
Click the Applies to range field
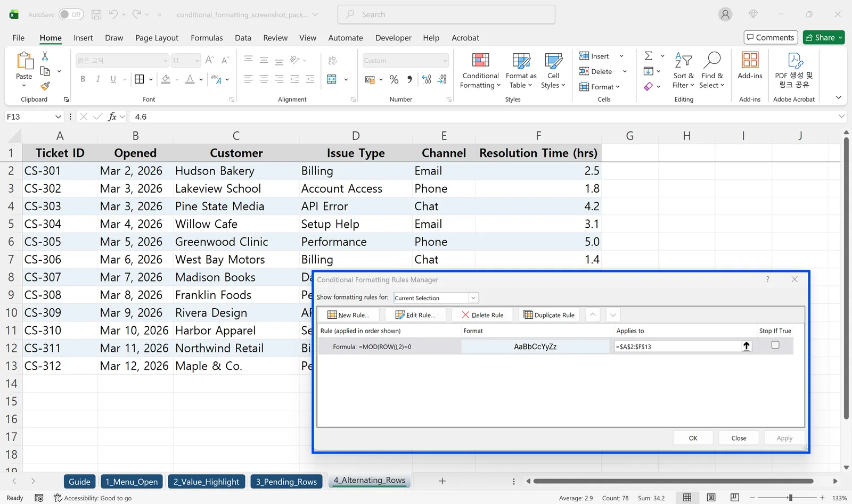tap(678, 346)
